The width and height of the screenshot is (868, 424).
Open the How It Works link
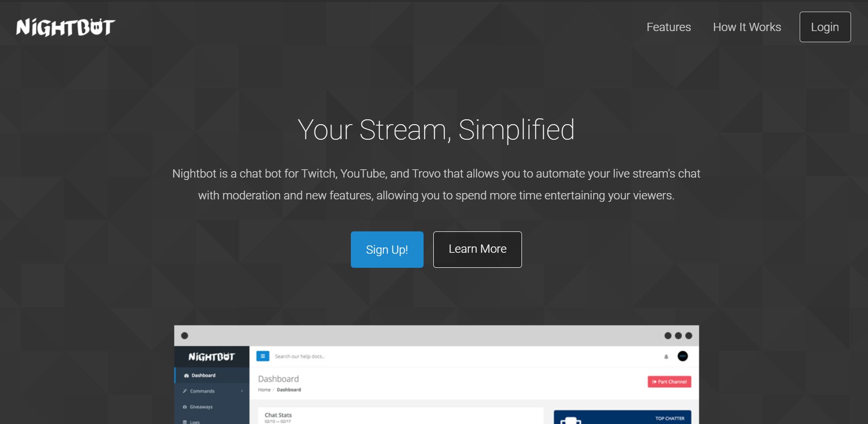click(x=747, y=27)
